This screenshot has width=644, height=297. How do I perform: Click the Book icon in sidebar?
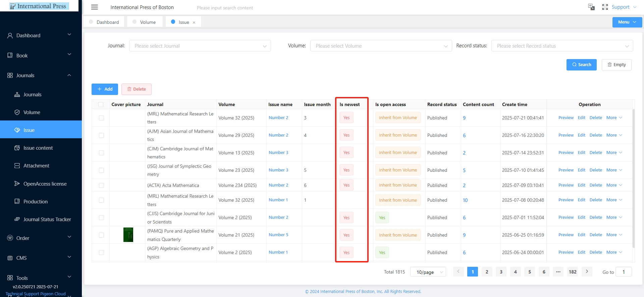(x=10, y=55)
